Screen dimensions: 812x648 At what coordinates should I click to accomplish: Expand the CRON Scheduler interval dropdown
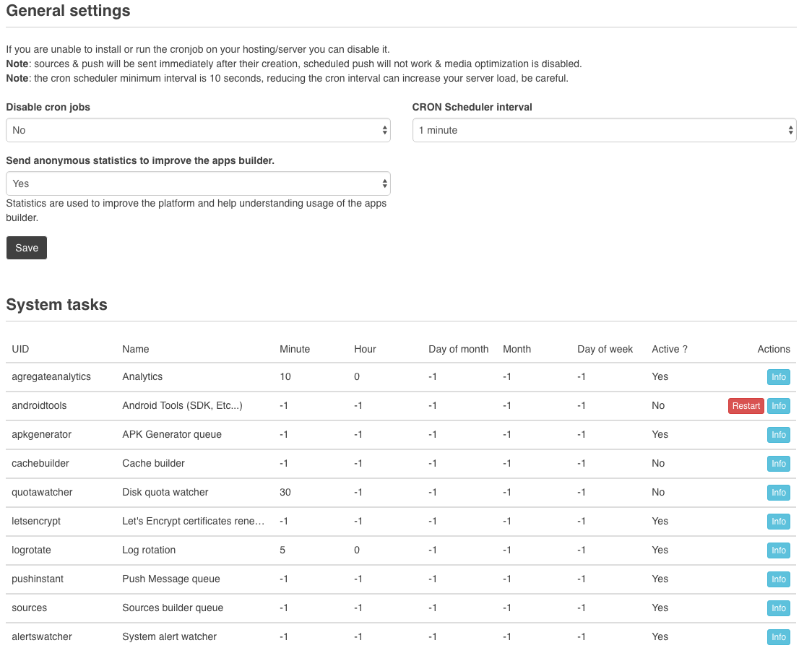pos(604,130)
